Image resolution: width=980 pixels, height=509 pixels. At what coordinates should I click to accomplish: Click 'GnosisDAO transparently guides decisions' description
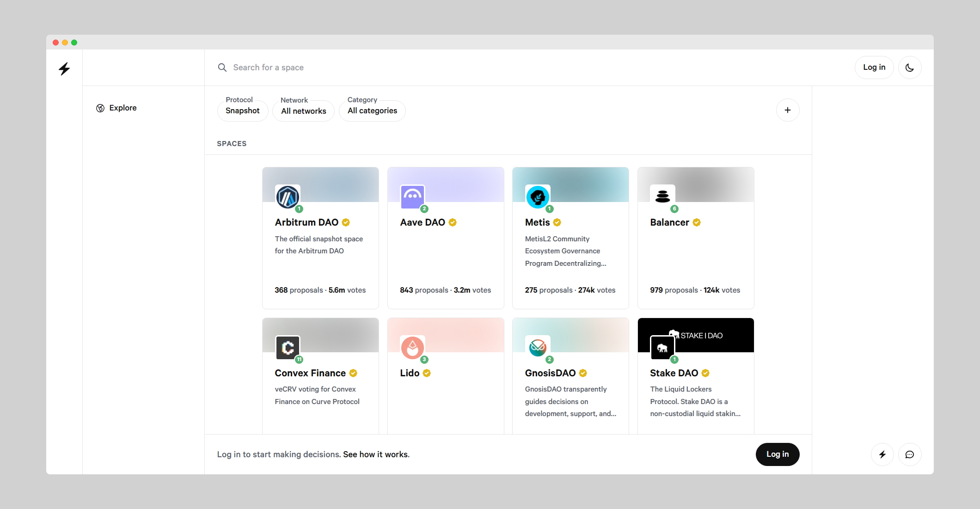(570, 401)
